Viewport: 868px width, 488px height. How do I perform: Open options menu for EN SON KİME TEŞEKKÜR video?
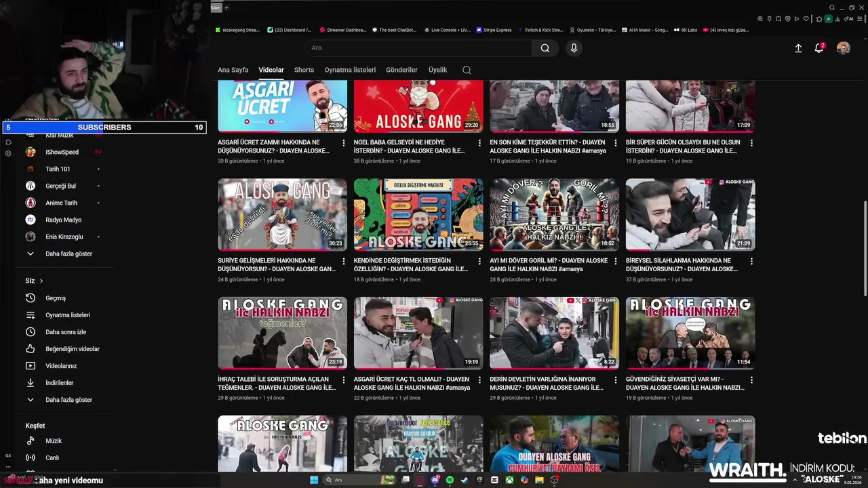pyautogui.click(x=616, y=143)
